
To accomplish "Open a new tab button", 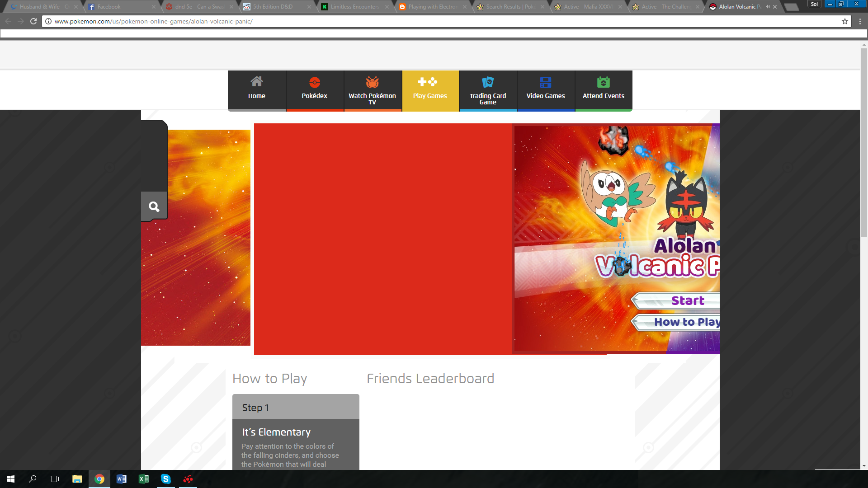I will coord(792,7).
